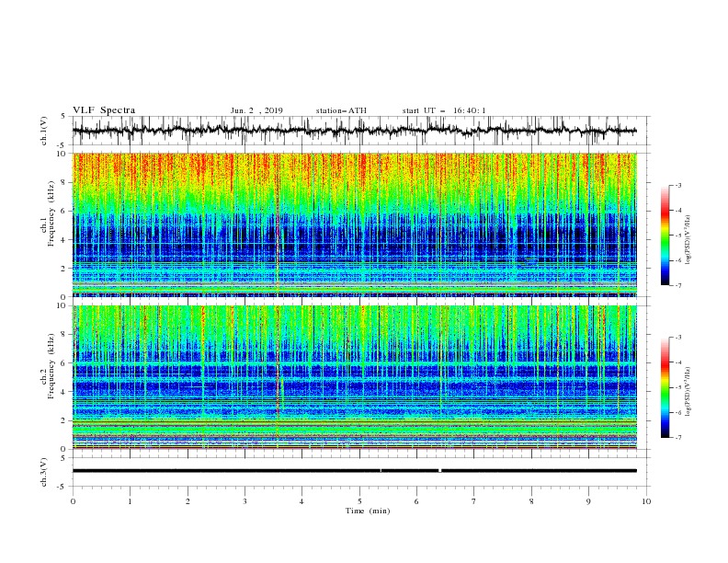Click the time axis tick label '0'

pyautogui.click(x=73, y=501)
